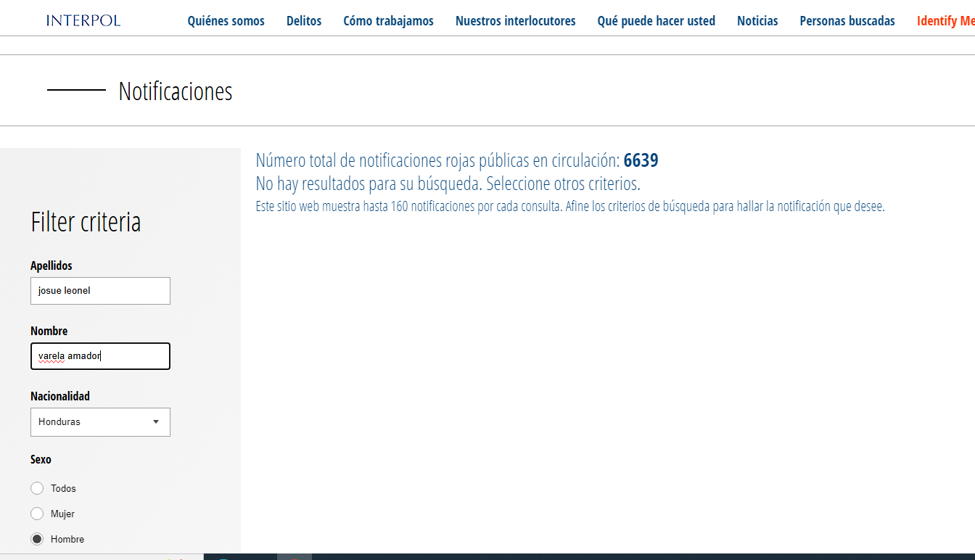Click the Nombre field label

click(x=49, y=331)
